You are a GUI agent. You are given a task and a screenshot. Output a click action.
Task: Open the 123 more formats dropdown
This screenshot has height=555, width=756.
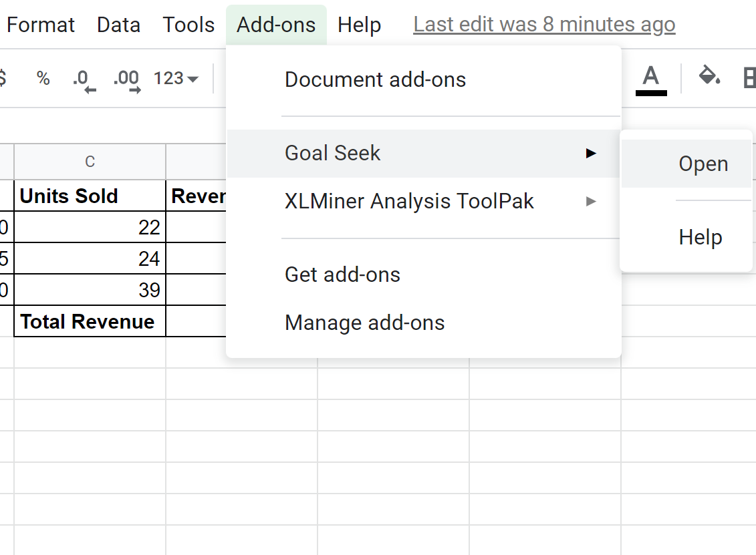click(176, 79)
